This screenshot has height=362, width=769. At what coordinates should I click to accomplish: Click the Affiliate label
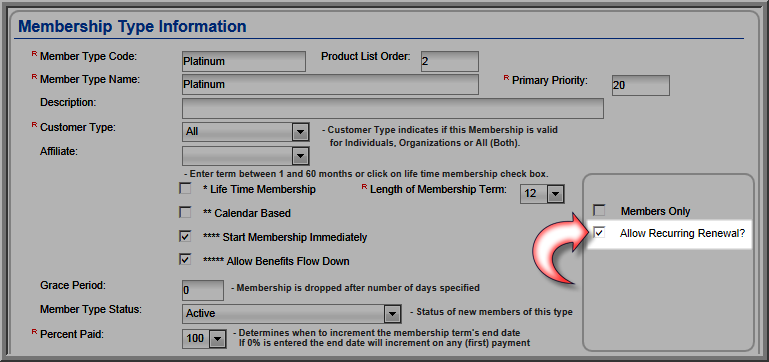tap(59, 151)
